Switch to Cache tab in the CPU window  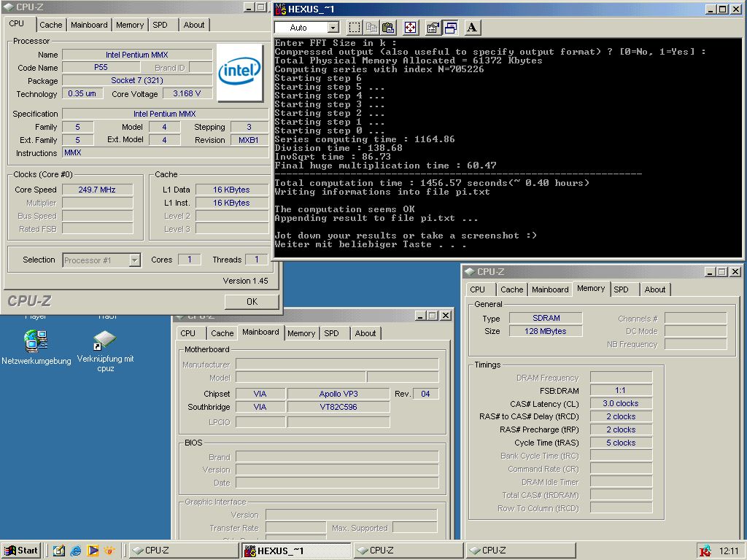tap(50, 25)
